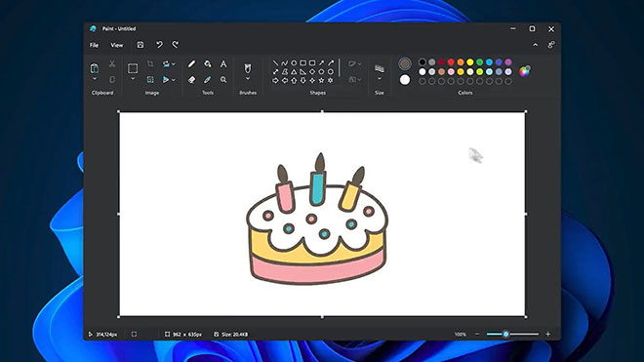Select the Eraser tool
The image size is (644, 362).
(x=191, y=79)
